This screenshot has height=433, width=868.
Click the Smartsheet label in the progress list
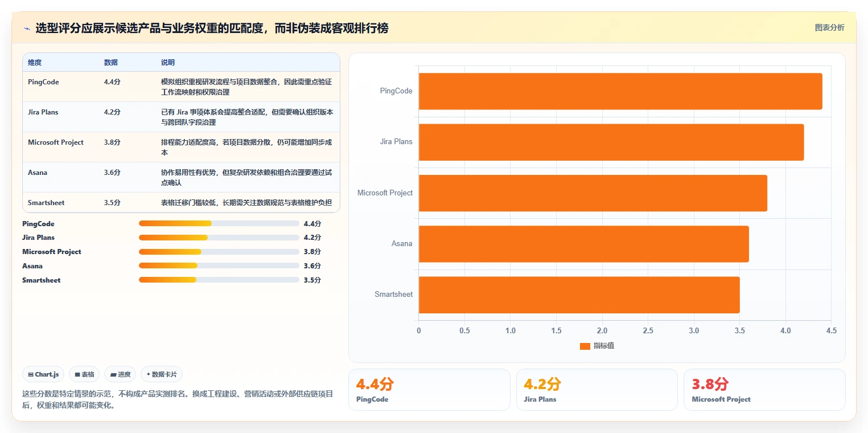[41, 280]
